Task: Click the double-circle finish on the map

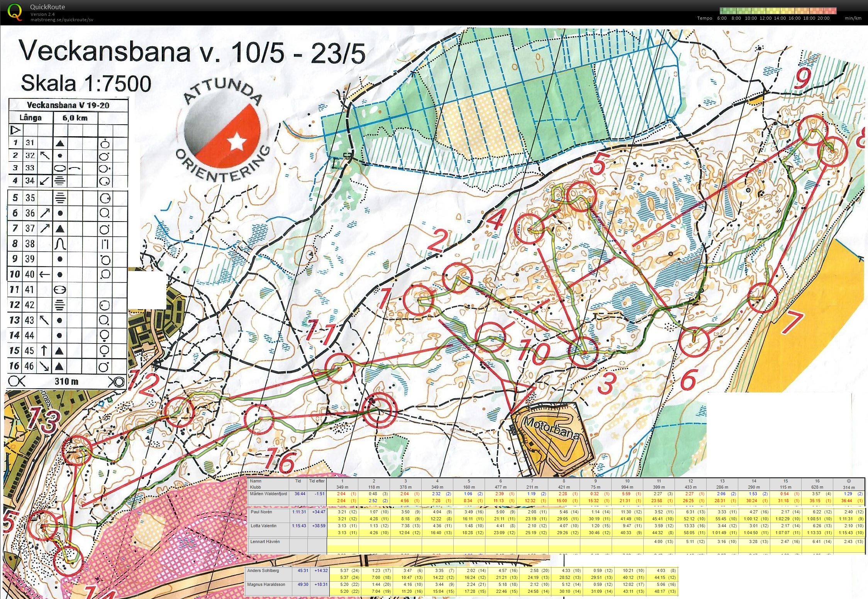Action: (x=380, y=410)
